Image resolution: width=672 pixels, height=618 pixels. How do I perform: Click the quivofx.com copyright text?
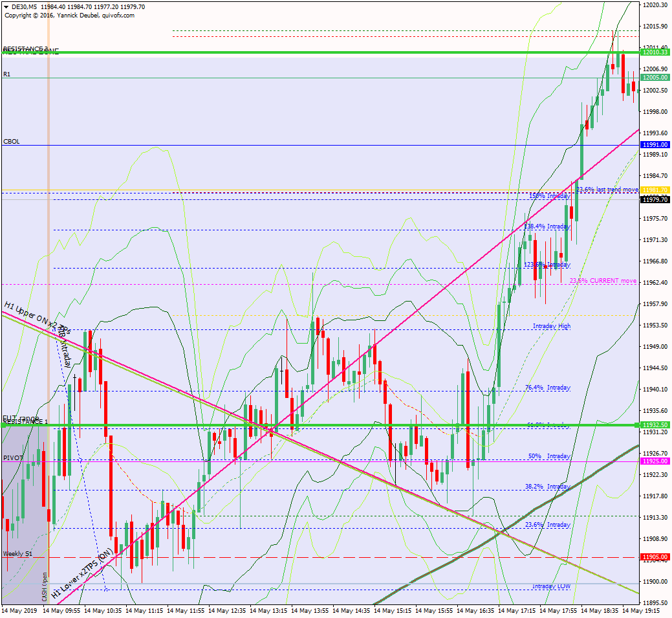[70, 15]
